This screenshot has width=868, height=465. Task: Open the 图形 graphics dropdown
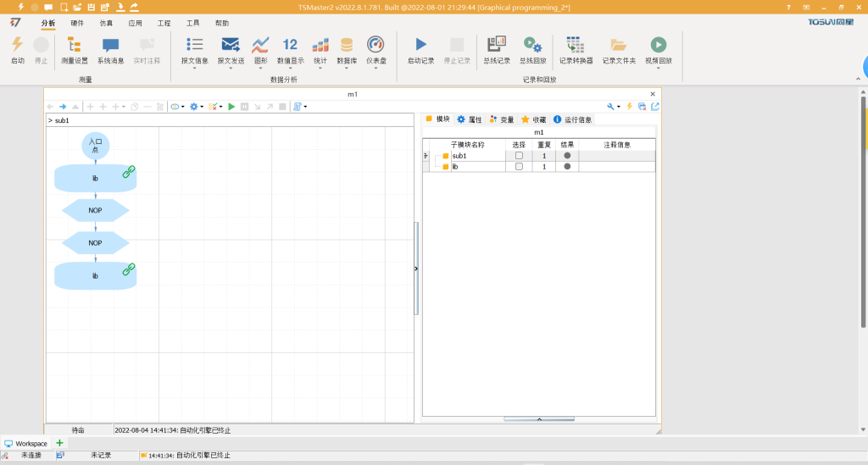click(x=260, y=69)
